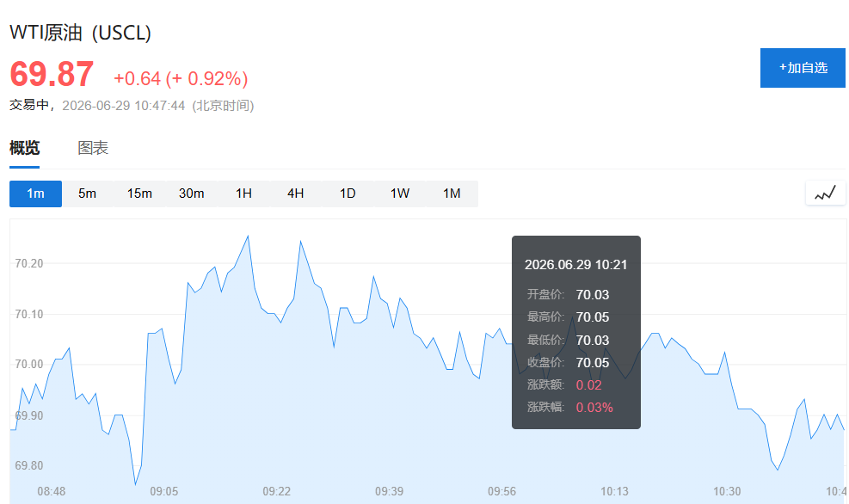Add WTI crude to watchlist with +加自选
The image size is (849, 504).
click(x=803, y=68)
